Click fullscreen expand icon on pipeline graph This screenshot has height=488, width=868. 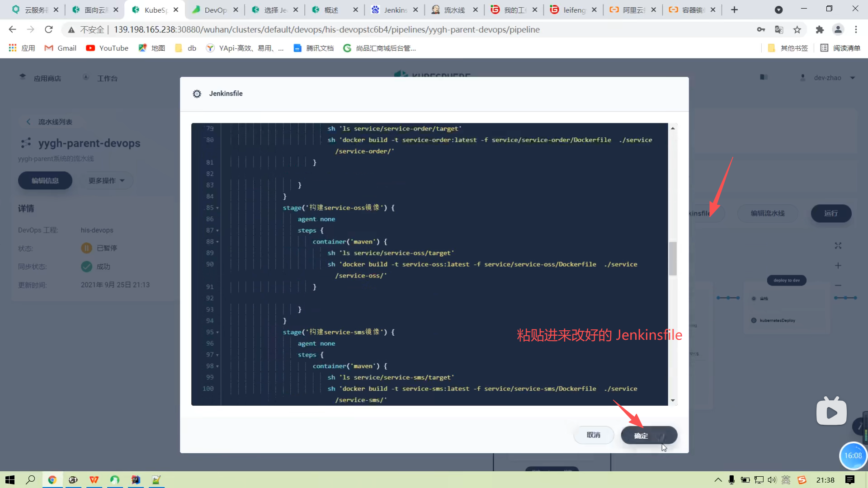coord(838,246)
